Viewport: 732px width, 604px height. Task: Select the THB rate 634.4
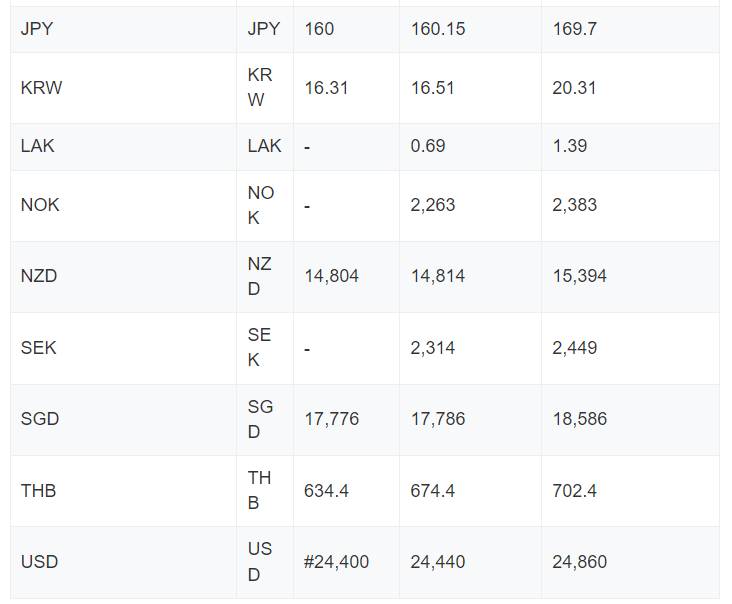click(326, 491)
